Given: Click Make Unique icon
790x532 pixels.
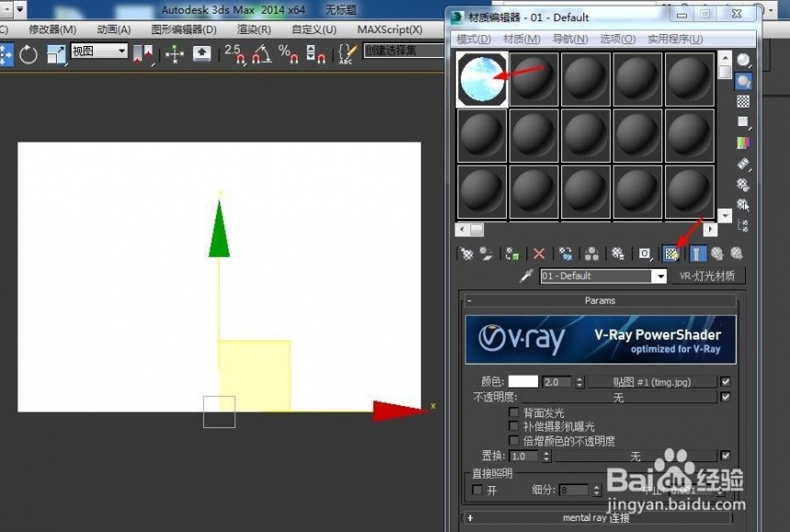Looking at the screenshot, I should click(x=592, y=254).
